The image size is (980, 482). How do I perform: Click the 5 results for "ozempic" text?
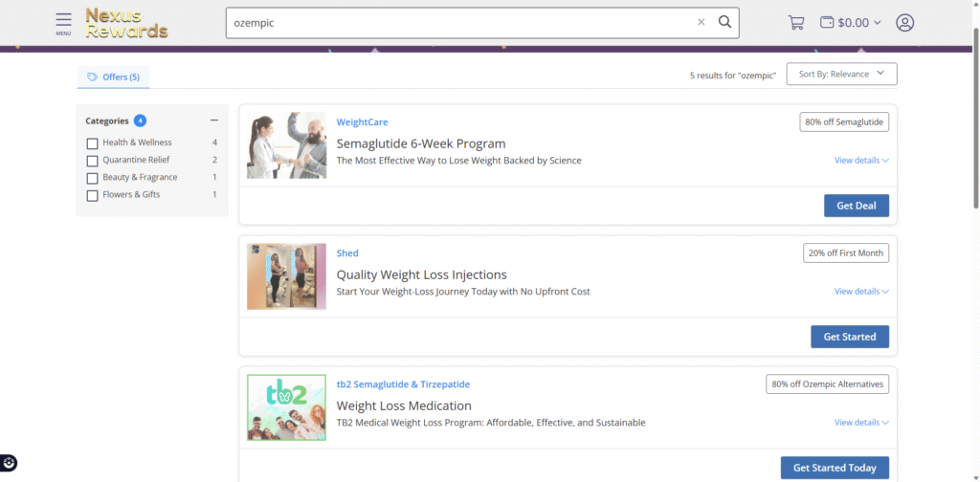pyautogui.click(x=732, y=76)
